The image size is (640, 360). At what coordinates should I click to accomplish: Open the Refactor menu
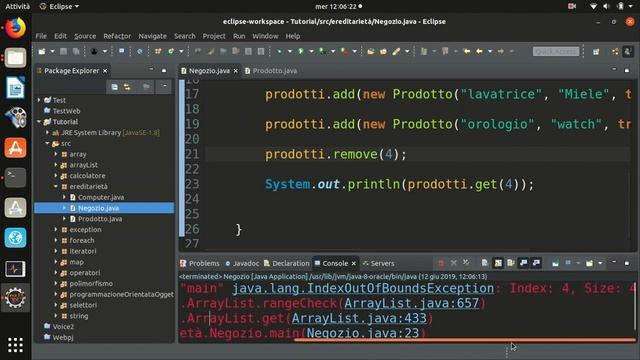click(x=117, y=36)
